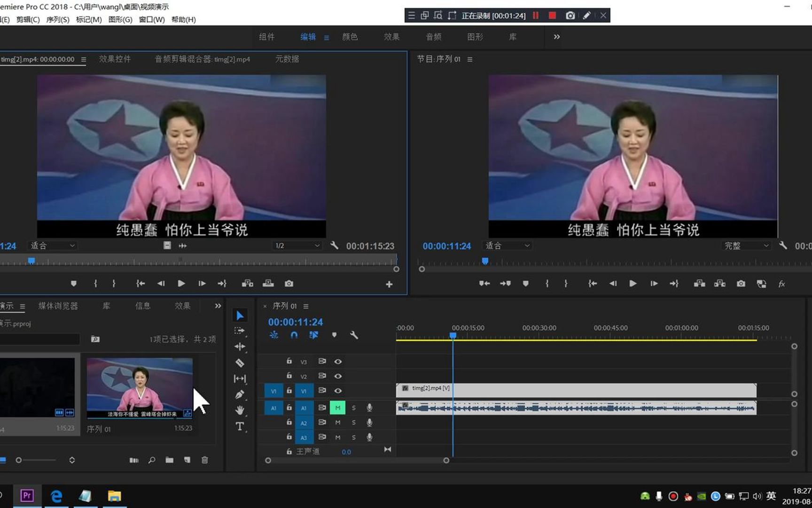
Task: Solo the A1 audio track
Action: (x=354, y=408)
